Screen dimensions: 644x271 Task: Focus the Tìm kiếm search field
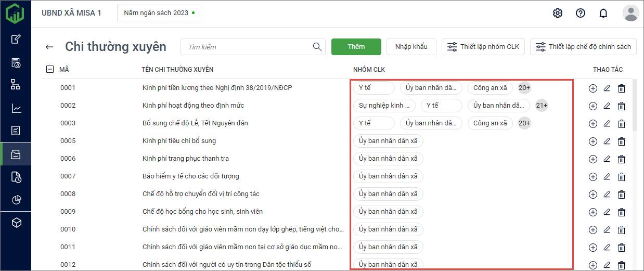[x=247, y=47]
